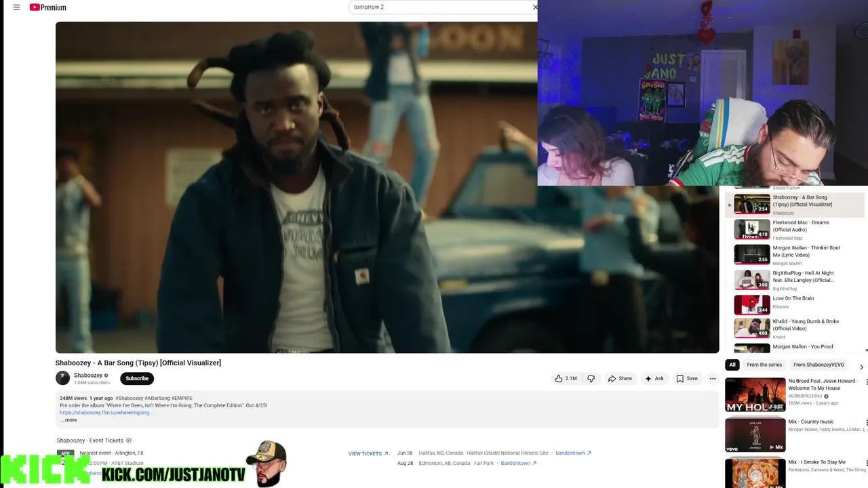
Task: Open the Event Tickets info icon
Action: [x=129, y=441]
